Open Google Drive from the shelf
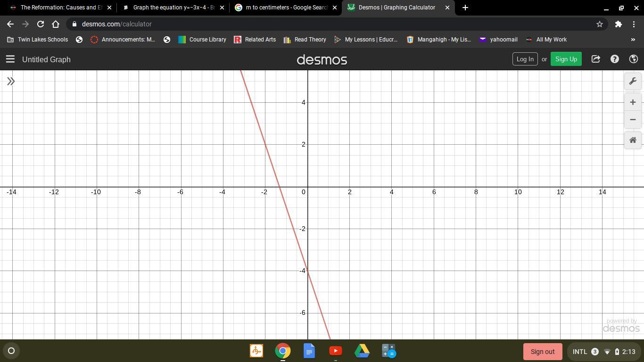The width and height of the screenshot is (644, 362). point(362,351)
